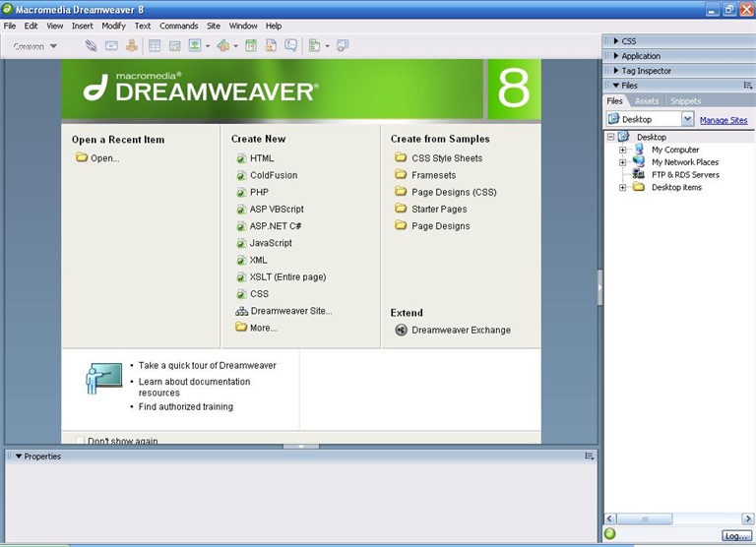
Task: Click the Properties panel collapse handle bar
Action: click(x=301, y=447)
